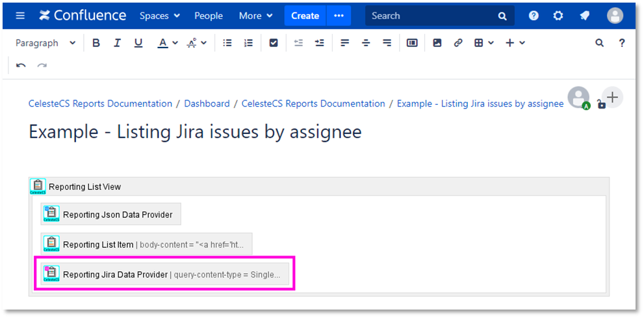Select the Reporting Json Data Provider macro

point(111,214)
